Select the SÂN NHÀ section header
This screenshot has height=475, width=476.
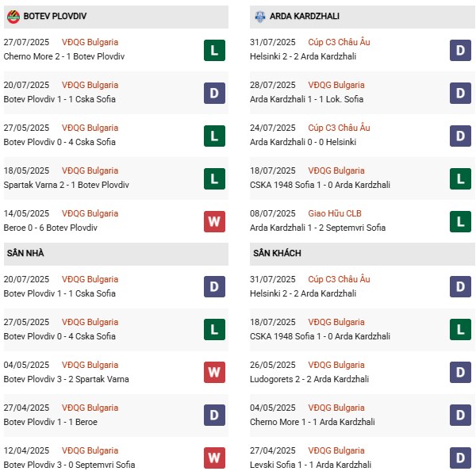point(25,254)
